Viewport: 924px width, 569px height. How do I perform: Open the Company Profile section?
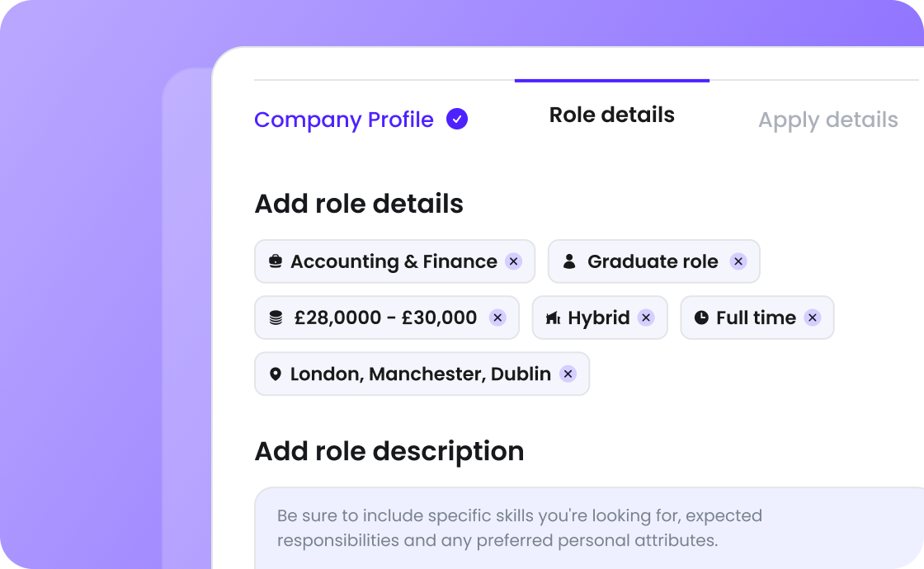pyautogui.click(x=343, y=120)
